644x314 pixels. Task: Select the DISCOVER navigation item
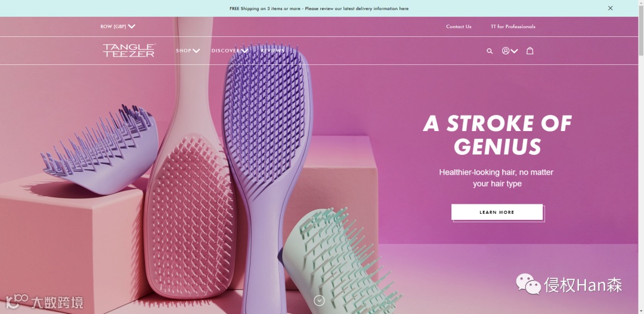225,51
